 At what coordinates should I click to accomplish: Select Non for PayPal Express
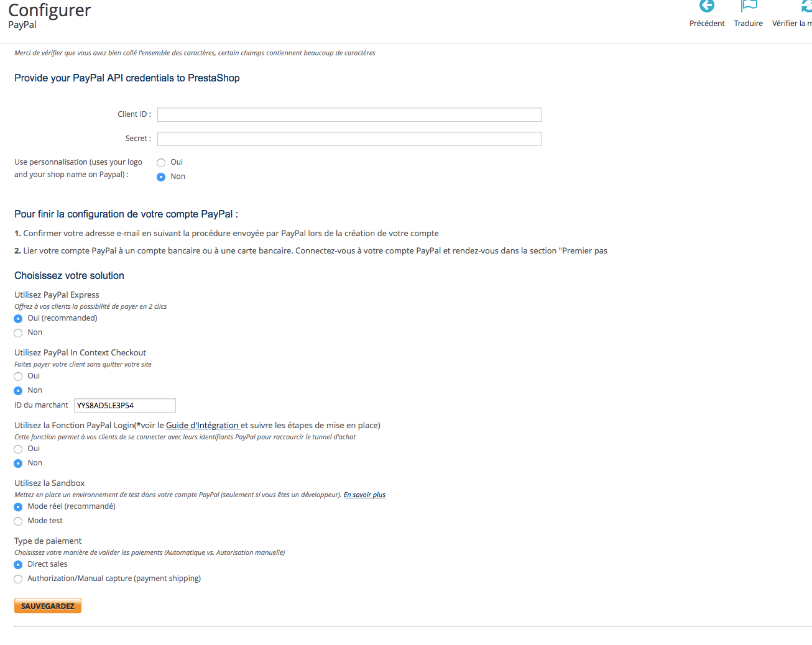pyautogui.click(x=18, y=333)
